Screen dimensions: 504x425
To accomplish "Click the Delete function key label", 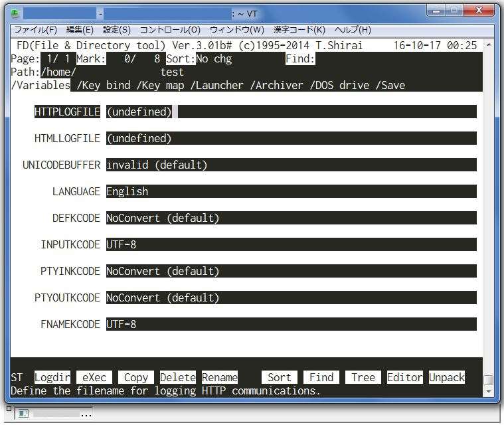I will [178, 377].
